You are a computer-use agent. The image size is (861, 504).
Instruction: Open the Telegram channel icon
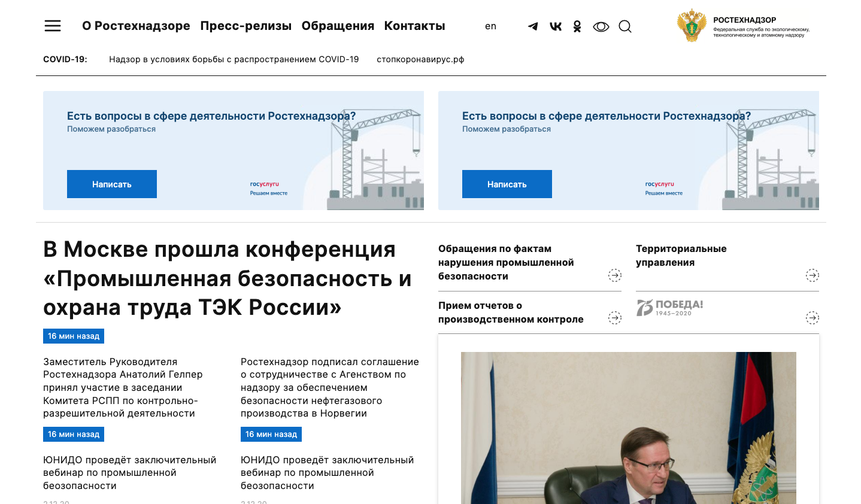(x=533, y=26)
